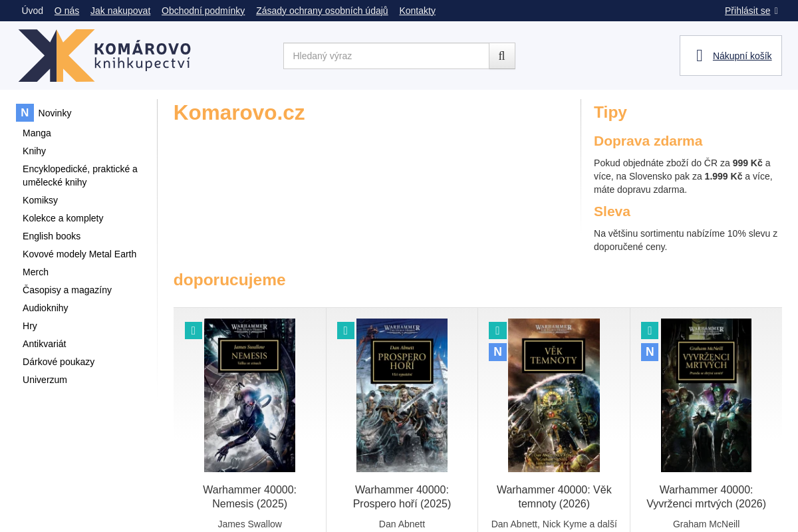Viewport: 798px width, 532px height.
Task: Click the N novelty badge on Věk temnoty card
Action: click(x=497, y=352)
